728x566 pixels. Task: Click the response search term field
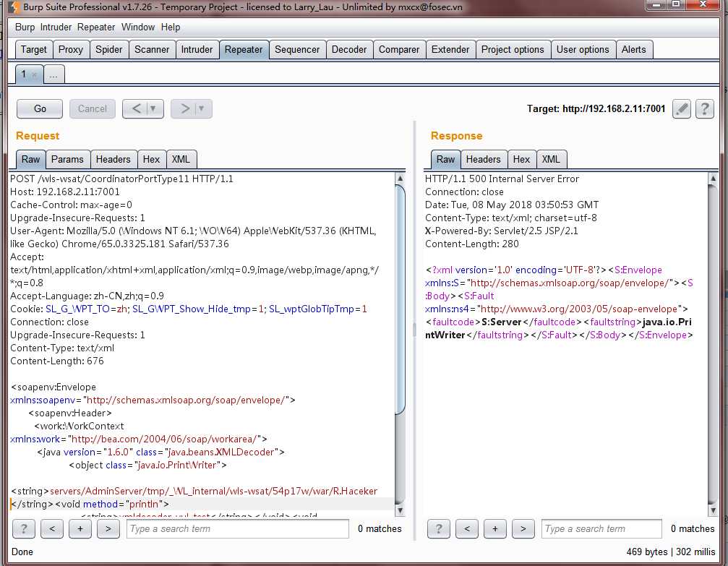pyautogui.click(x=601, y=529)
